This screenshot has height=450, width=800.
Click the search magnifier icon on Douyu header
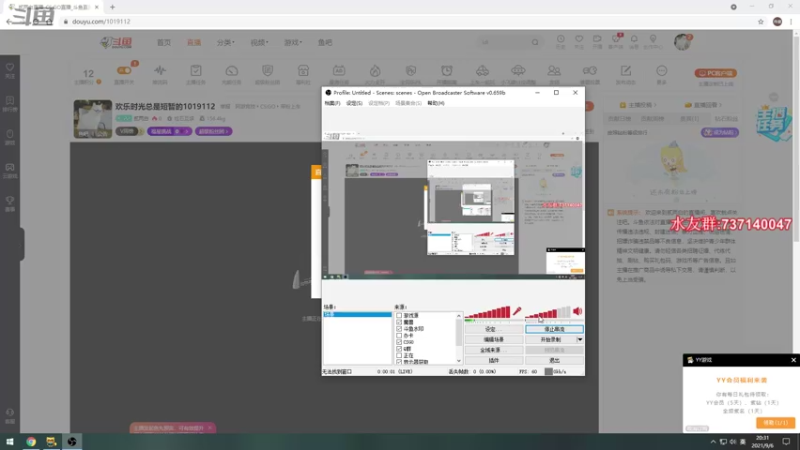(x=535, y=42)
